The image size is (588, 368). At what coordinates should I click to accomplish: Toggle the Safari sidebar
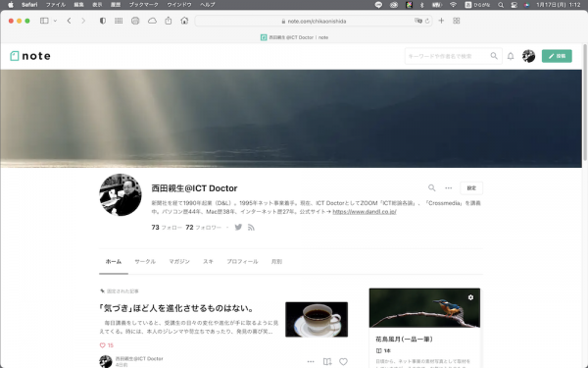click(44, 21)
